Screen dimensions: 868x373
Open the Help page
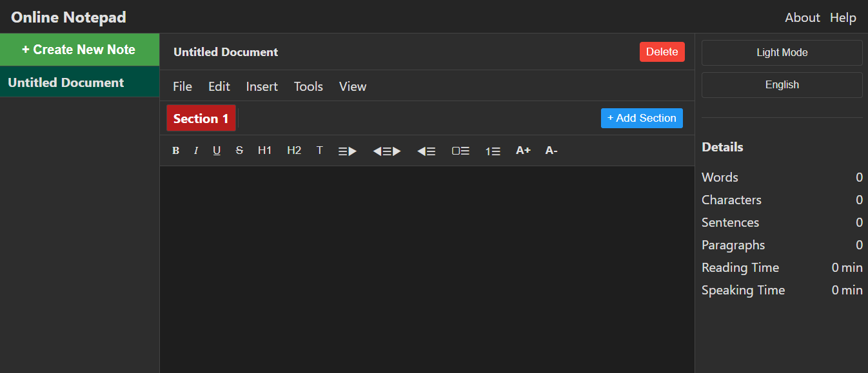click(843, 17)
